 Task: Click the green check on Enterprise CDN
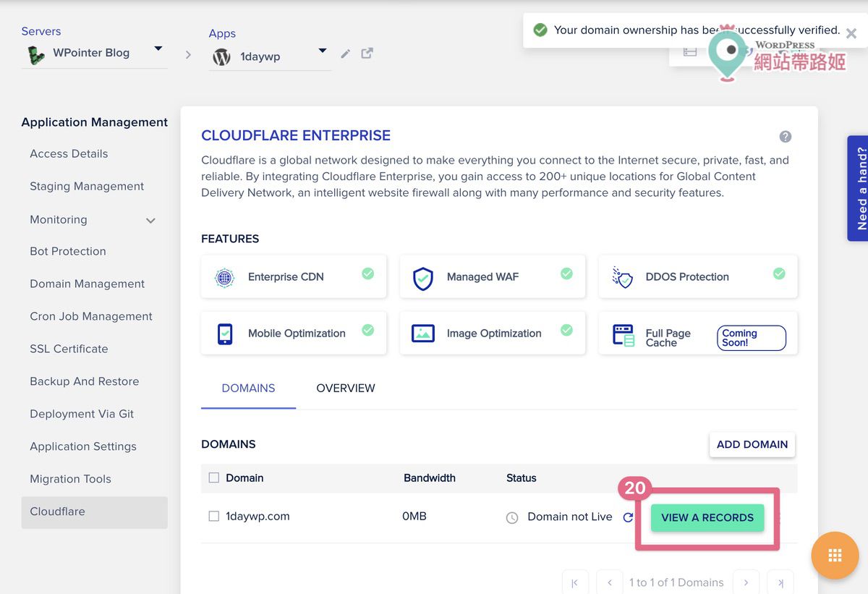[368, 273]
